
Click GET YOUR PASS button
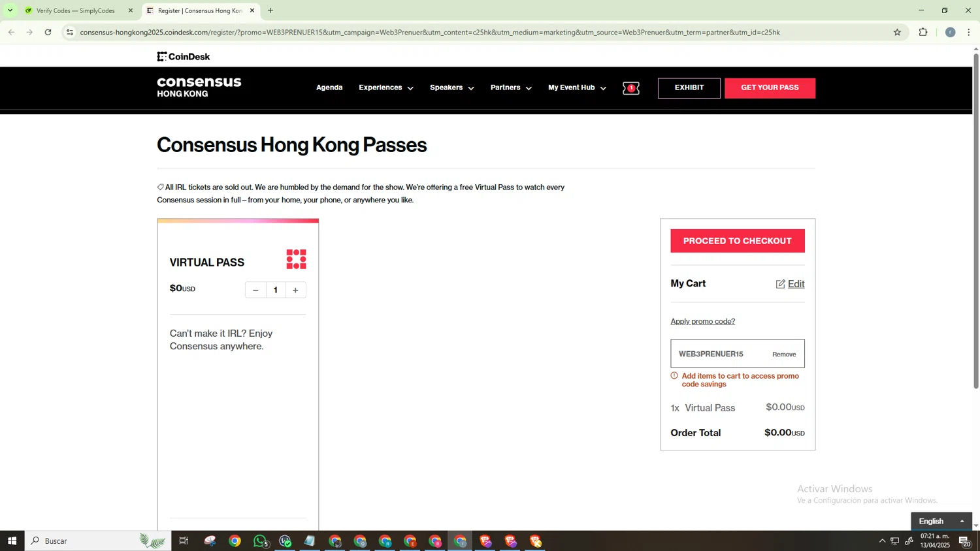tap(770, 88)
